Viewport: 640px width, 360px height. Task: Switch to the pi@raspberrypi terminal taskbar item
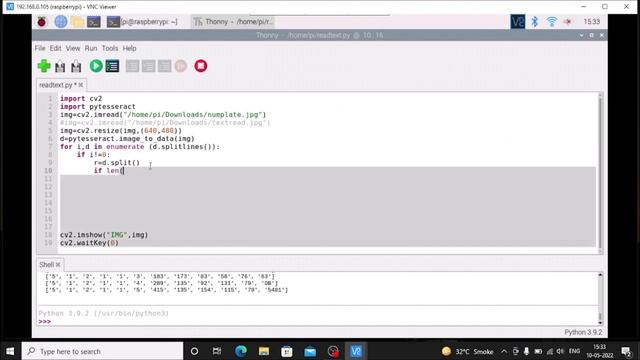(x=142, y=22)
